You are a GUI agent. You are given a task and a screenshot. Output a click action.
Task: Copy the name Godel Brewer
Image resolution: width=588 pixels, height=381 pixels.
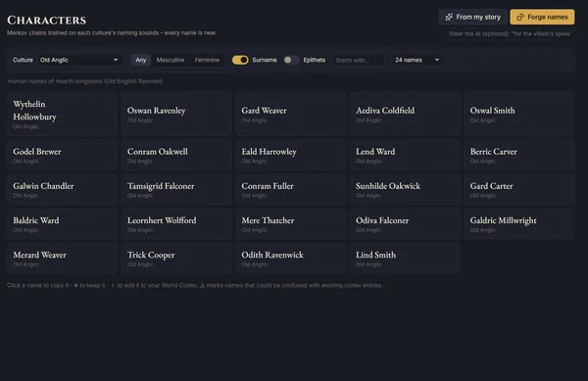(37, 152)
